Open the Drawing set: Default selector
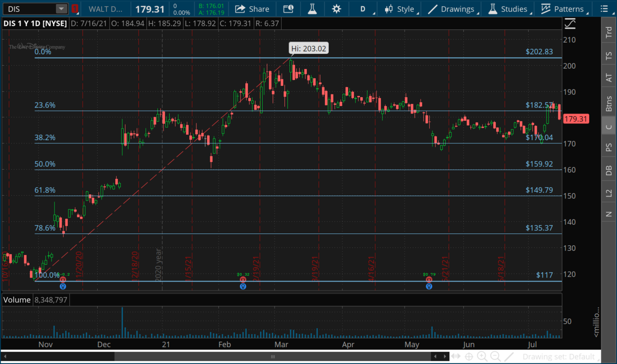 tap(561, 356)
